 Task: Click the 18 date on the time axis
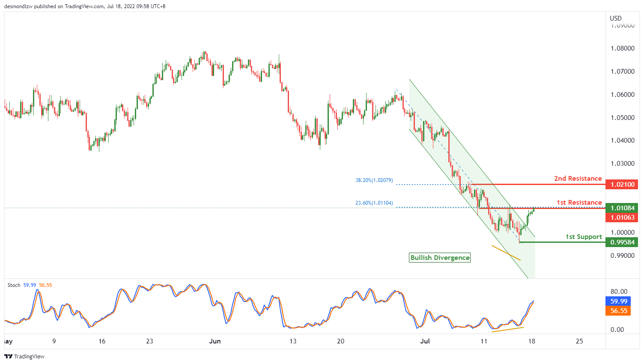click(x=531, y=341)
